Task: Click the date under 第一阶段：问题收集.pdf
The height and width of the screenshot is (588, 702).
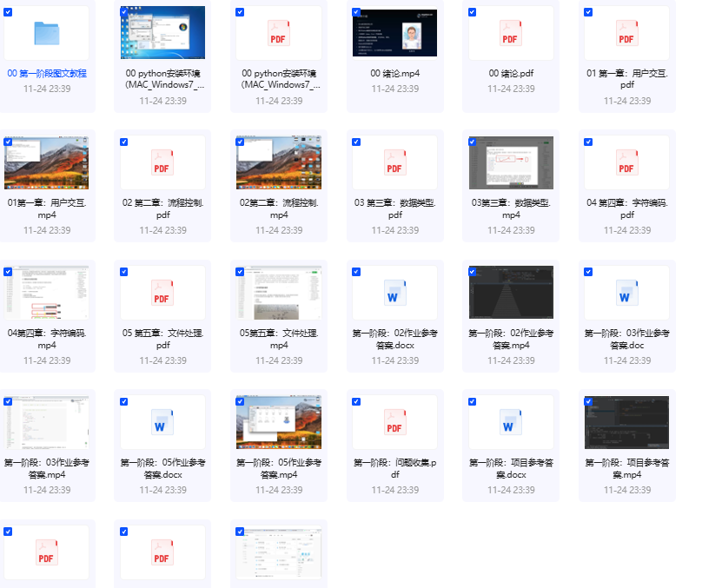Action: 394,490
